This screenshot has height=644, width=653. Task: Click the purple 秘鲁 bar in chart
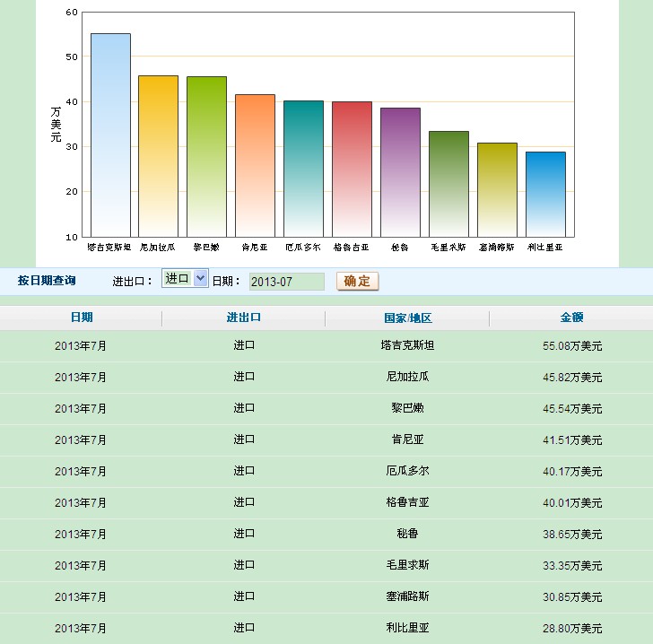(x=400, y=172)
